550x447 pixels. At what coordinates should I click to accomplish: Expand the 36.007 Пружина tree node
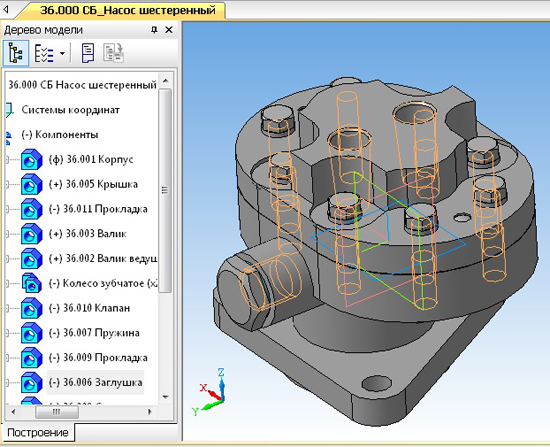coord(7,333)
